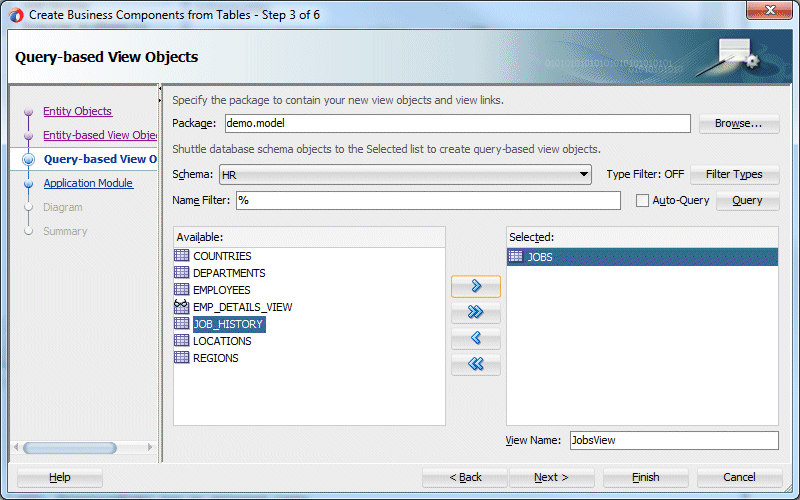Image resolution: width=800 pixels, height=500 pixels.
Task: Open the Filter Types dialog
Action: click(x=734, y=174)
